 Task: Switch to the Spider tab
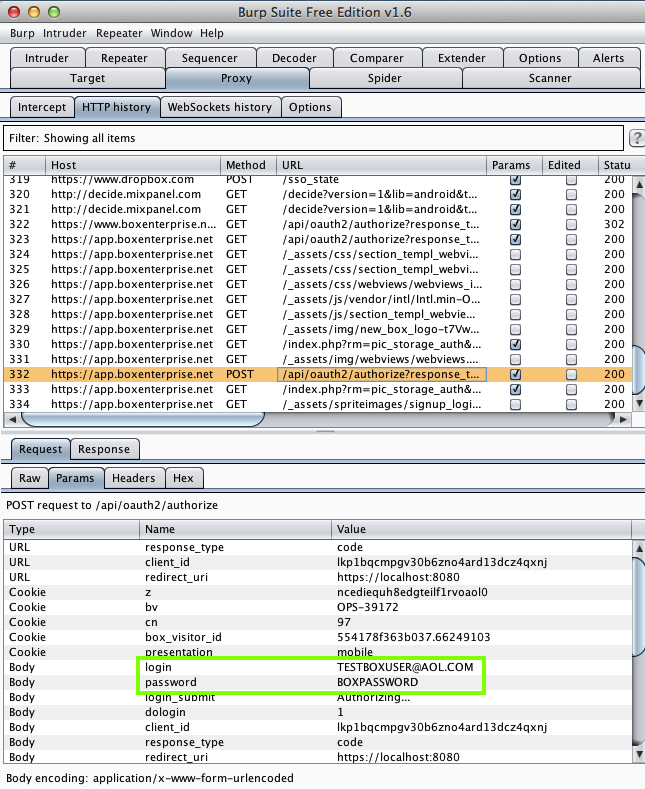[384, 78]
